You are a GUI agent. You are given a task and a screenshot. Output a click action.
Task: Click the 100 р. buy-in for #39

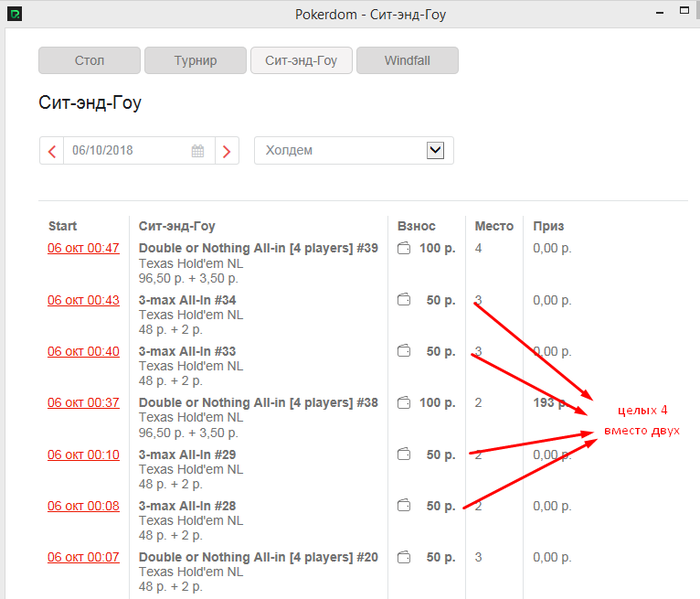pos(438,248)
